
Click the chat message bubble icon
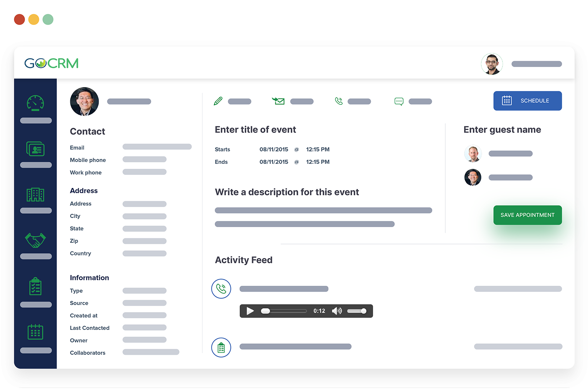(x=399, y=102)
